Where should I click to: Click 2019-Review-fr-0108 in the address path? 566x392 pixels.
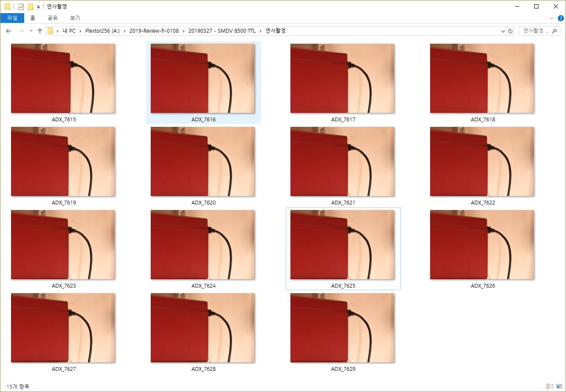154,31
